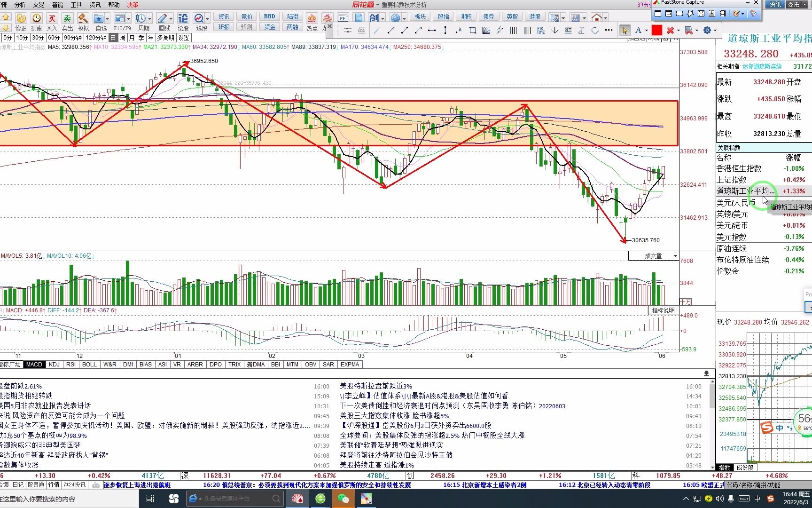Open WeChat from the taskbar
This screenshot has height=508, width=812.
(344, 499)
